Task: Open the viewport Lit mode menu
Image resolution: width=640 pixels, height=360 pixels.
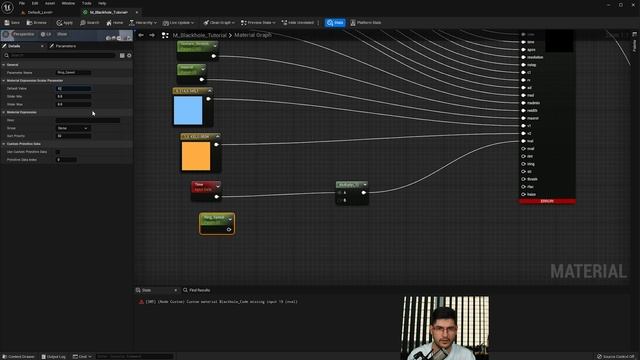Action: coord(46,34)
